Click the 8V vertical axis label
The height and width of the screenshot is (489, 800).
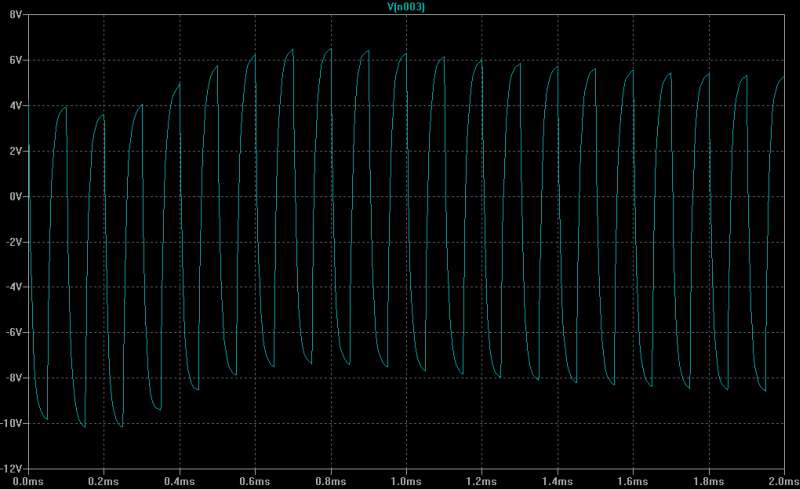(x=15, y=15)
